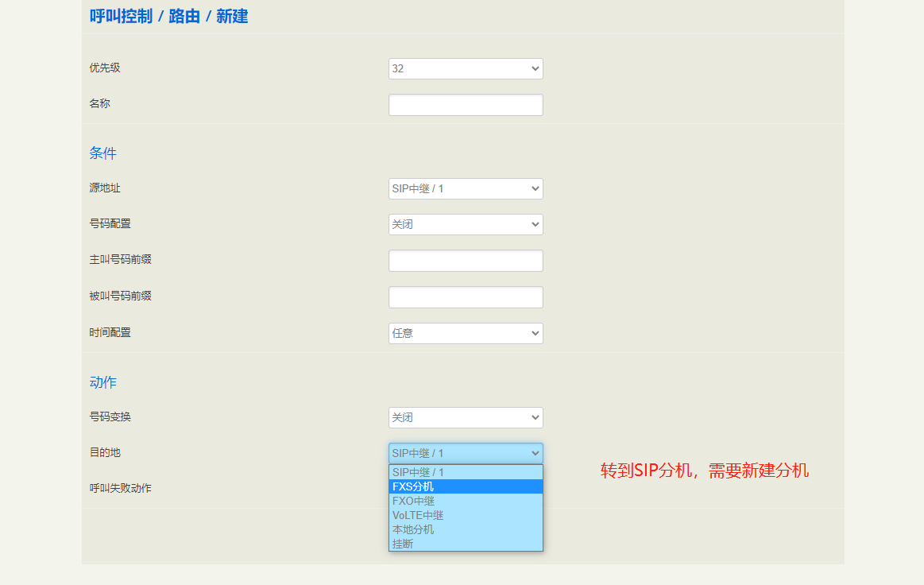
Task: Open the 时间配置 time config dropdown
Action: pyautogui.click(x=466, y=333)
